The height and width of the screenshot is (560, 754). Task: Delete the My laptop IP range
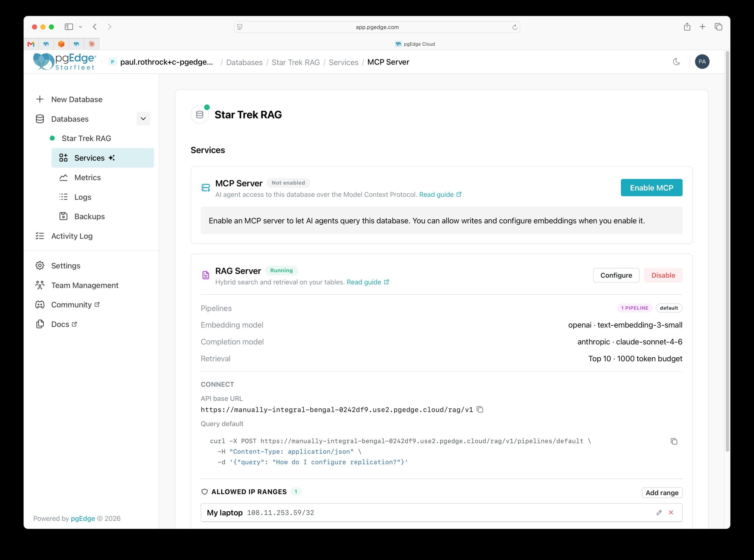pyautogui.click(x=671, y=513)
